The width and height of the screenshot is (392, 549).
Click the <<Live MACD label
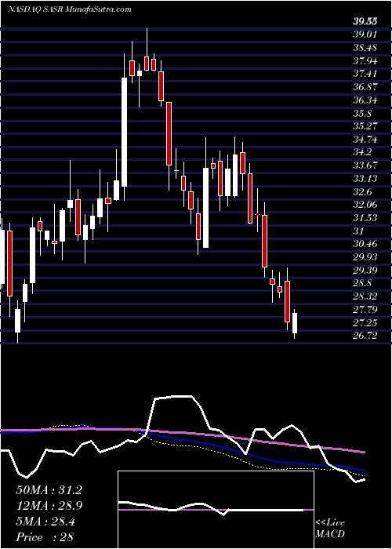[330, 529]
